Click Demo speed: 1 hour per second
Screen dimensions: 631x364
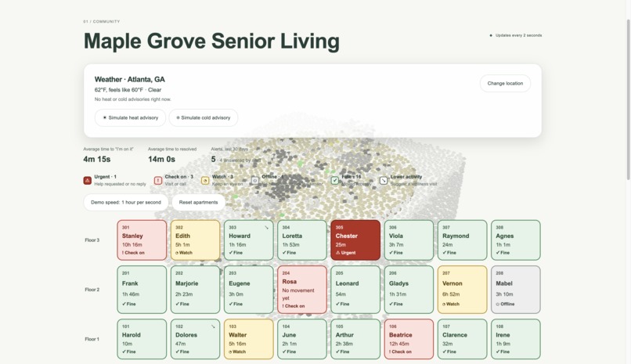point(126,202)
